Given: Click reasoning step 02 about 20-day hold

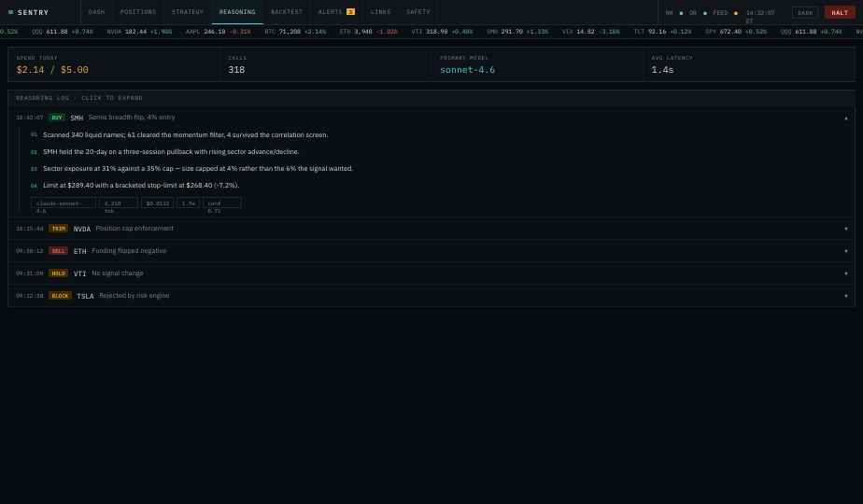Looking at the screenshot, I should (x=171, y=152).
